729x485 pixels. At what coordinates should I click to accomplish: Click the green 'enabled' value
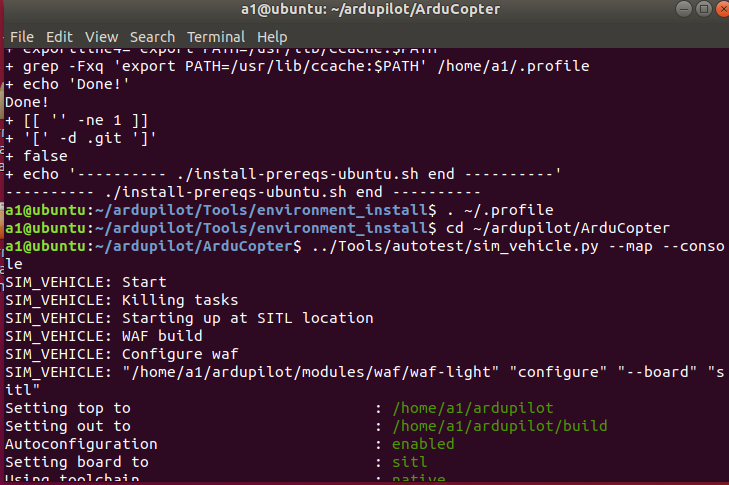[423, 444]
